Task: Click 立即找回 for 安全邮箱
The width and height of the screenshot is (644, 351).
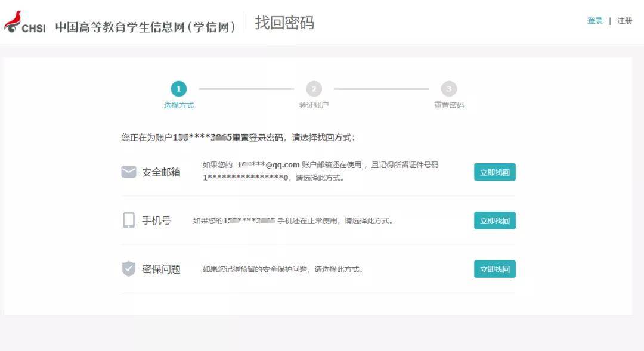Action: pyautogui.click(x=494, y=172)
